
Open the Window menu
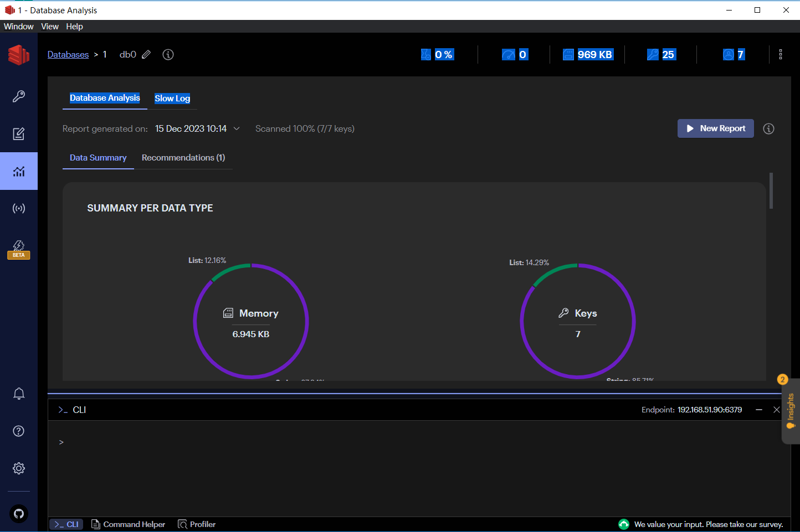pyautogui.click(x=19, y=27)
